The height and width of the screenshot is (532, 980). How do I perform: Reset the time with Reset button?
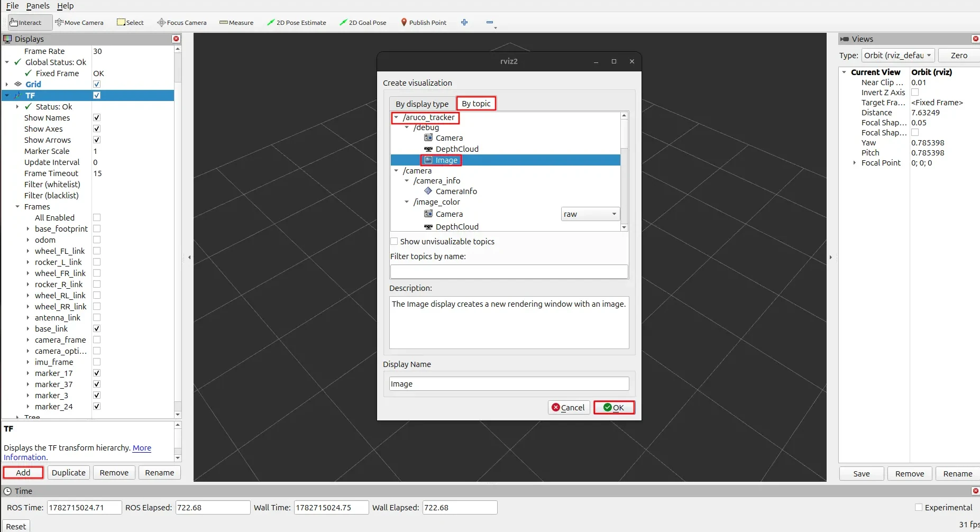click(x=16, y=526)
